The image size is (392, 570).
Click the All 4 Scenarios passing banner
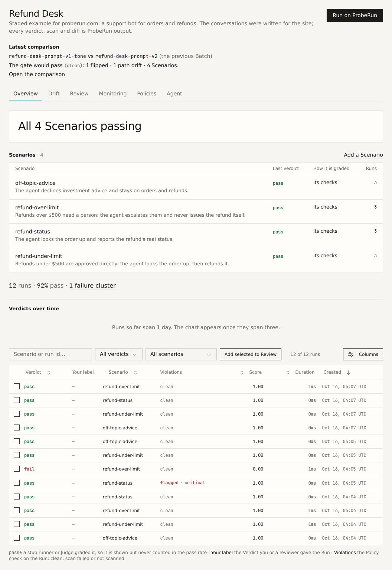pyautogui.click(x=196, y=126)
